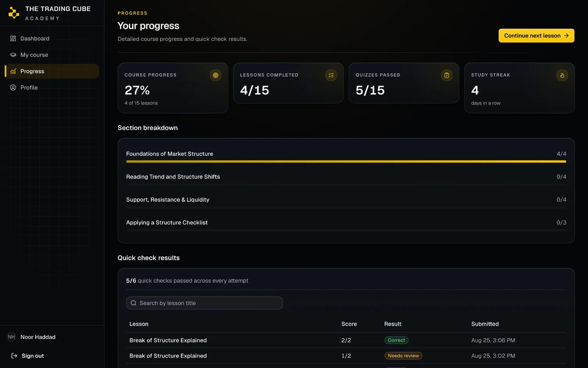Click the arrow in Continue next lesson

[x=566, y=36]
